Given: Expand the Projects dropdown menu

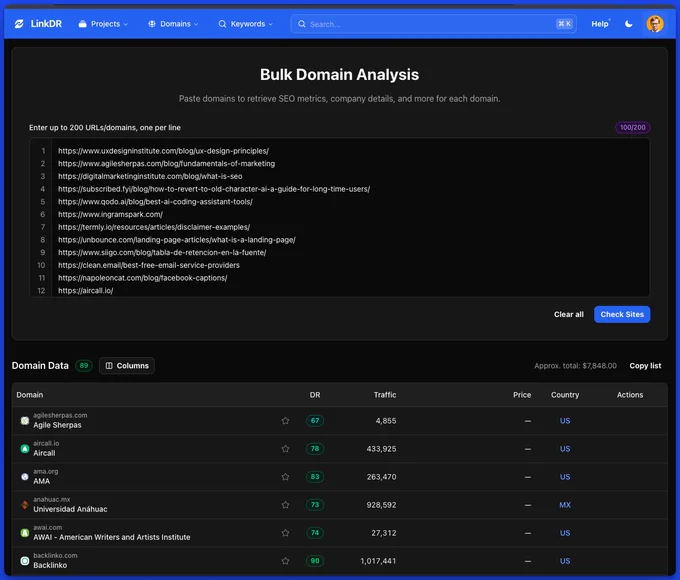Looking at the screenshot, I should coord(103,24).
